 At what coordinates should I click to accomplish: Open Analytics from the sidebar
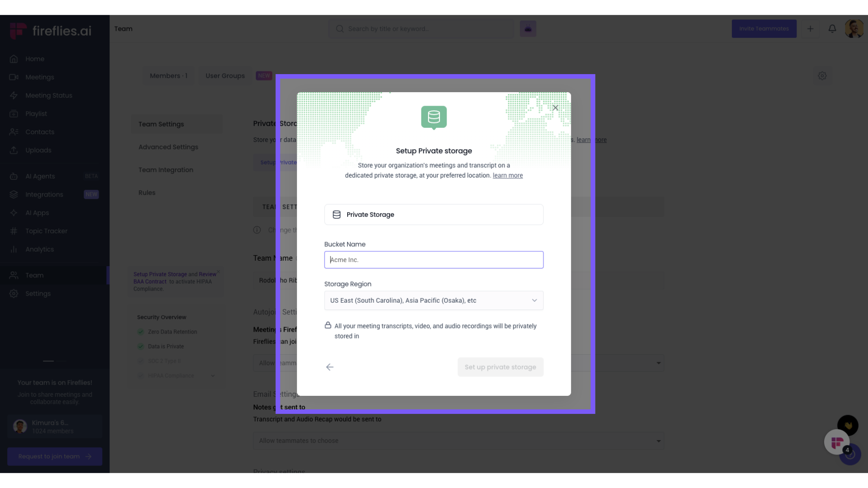(39, 249)
